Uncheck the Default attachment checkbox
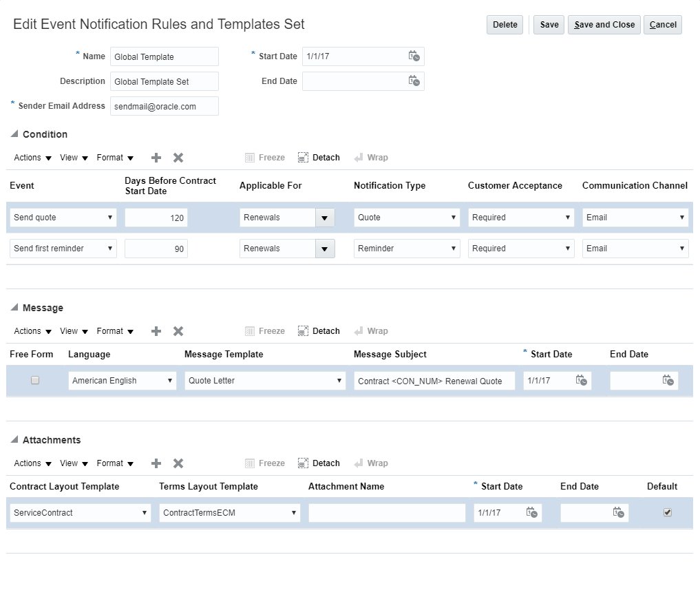700x599 pixels. 667,512
